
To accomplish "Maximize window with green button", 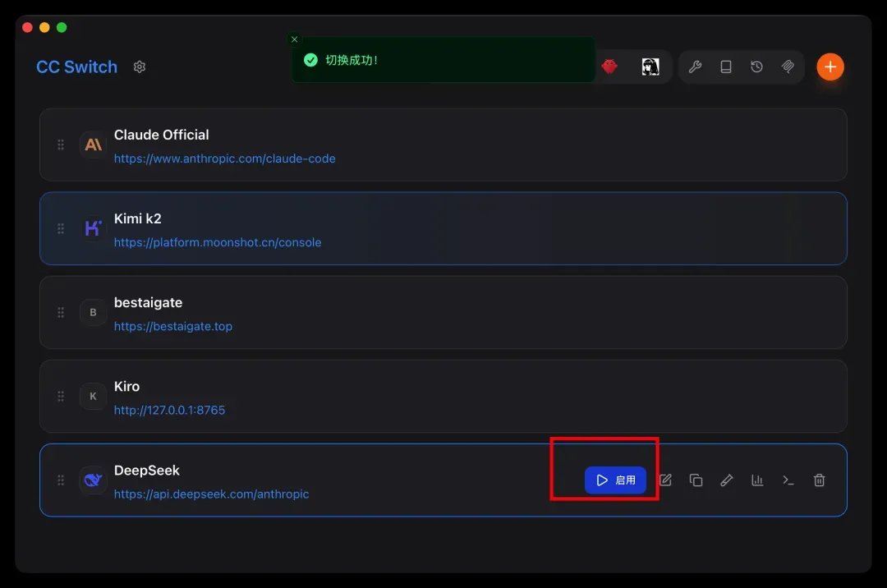I will click(x=62, y=27).
